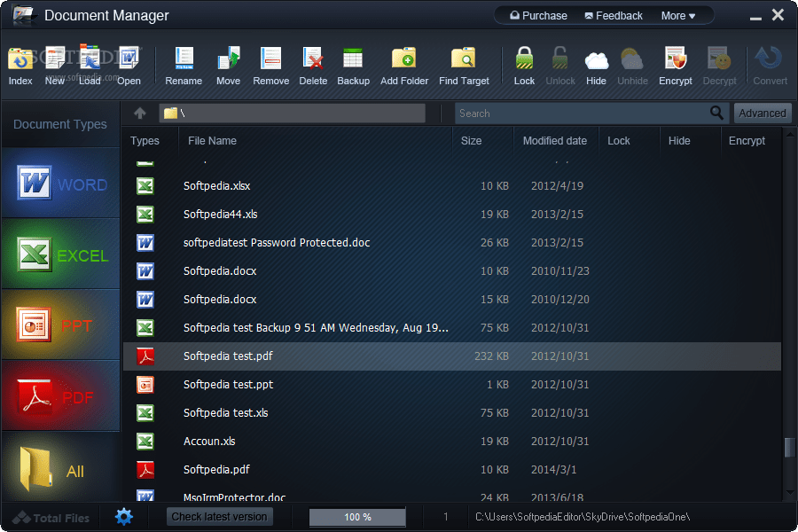The width and height of the screenshot is (798, 532).
Task: Click the New document icon
Action: point(55,59)
